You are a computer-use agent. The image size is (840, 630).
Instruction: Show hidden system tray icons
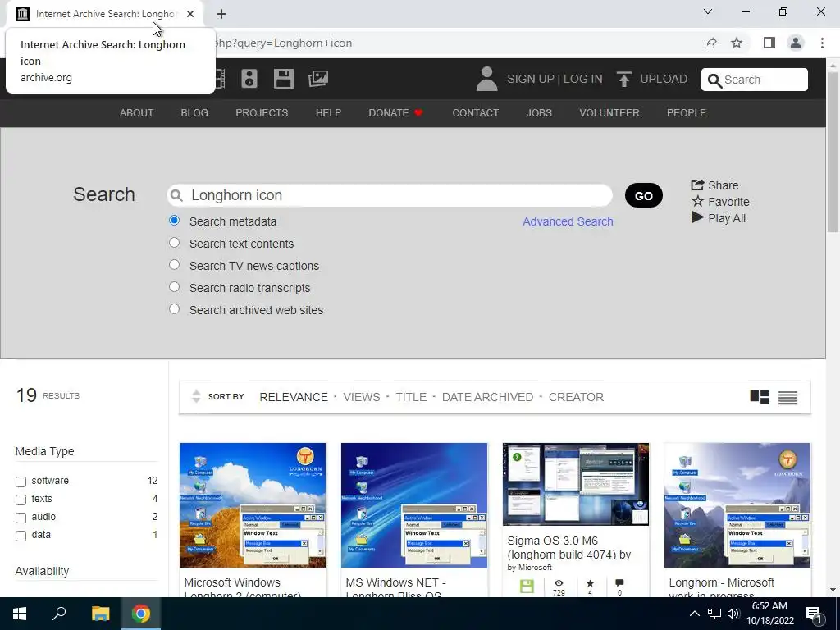(x=694, y=614)
